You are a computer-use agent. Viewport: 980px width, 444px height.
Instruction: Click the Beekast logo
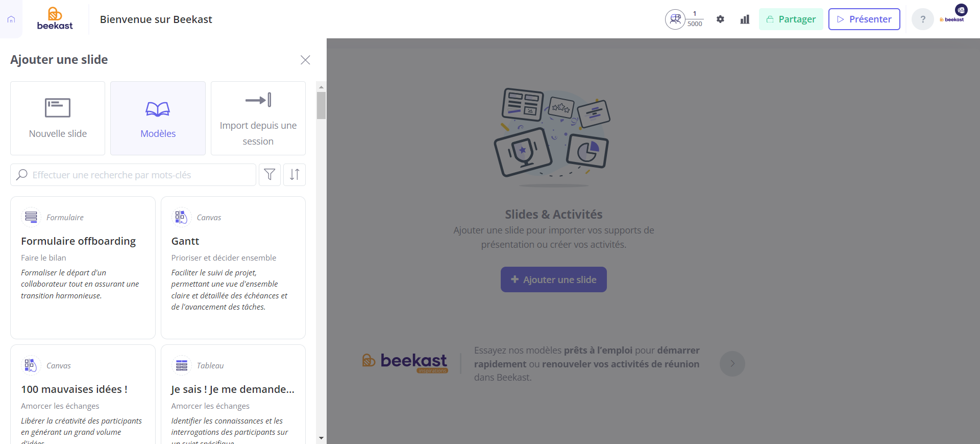click(55, 19)
